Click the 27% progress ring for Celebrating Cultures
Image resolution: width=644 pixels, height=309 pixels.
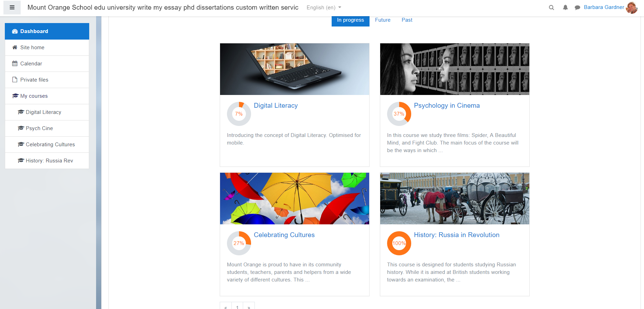[x=239, y=243]
